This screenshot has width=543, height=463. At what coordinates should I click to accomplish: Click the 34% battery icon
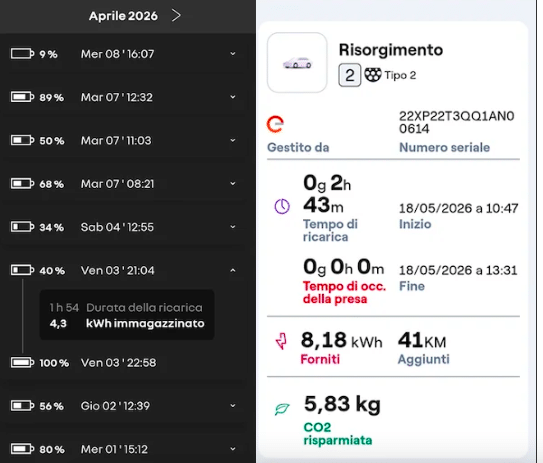22,227
